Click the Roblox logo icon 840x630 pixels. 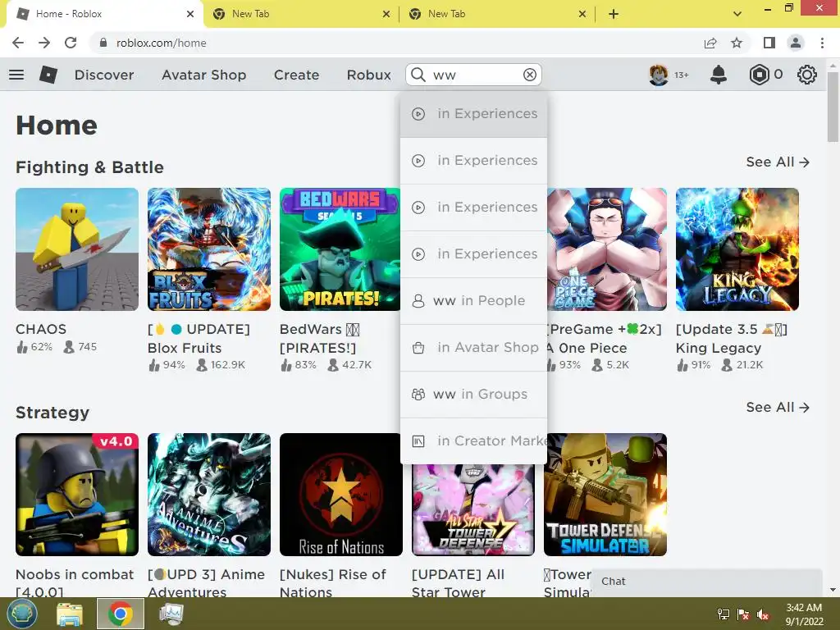tap(48, 75)
